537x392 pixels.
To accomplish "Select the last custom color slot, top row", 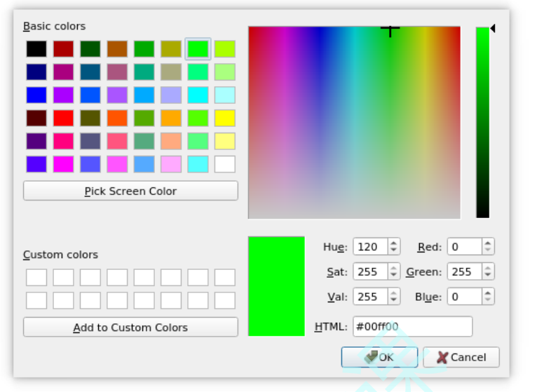I will 224,277.
